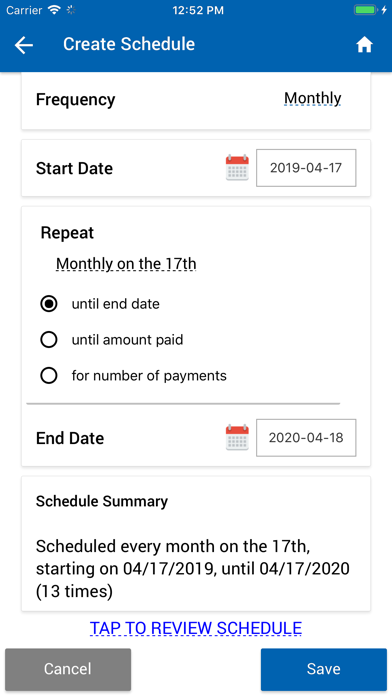Open 'Monthly on the 17th' repeat selector

(126, 264)
